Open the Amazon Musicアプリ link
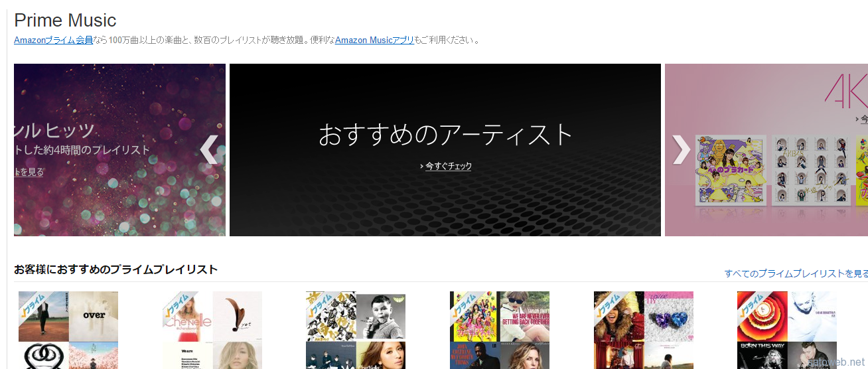The image size is (868, 369). point(374,40)
